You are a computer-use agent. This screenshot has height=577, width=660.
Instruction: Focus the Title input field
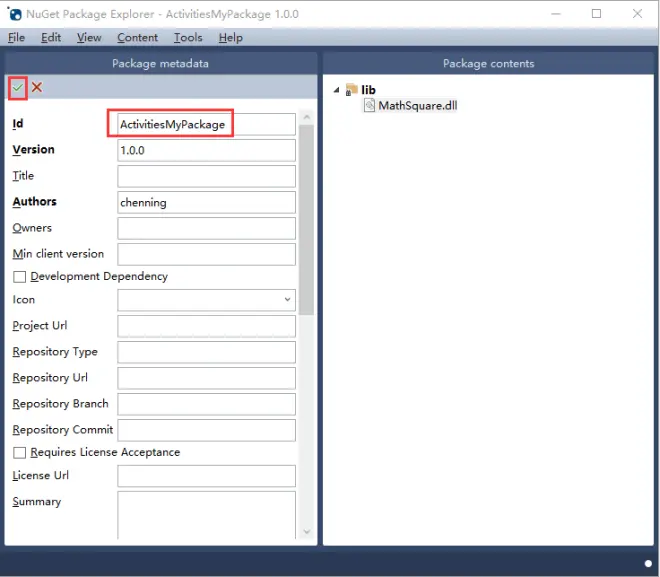point(206,176)
